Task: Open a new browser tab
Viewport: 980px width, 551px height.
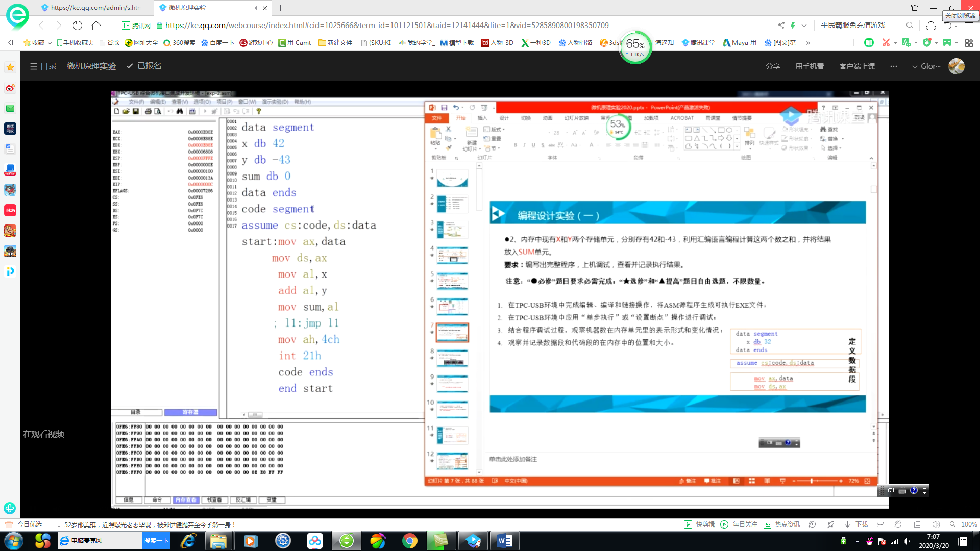Action: point(281,8)
